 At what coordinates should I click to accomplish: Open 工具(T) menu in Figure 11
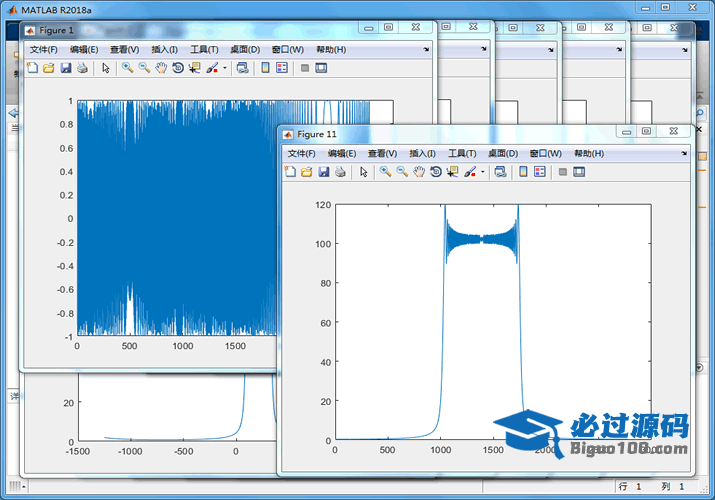coord(462,154)
